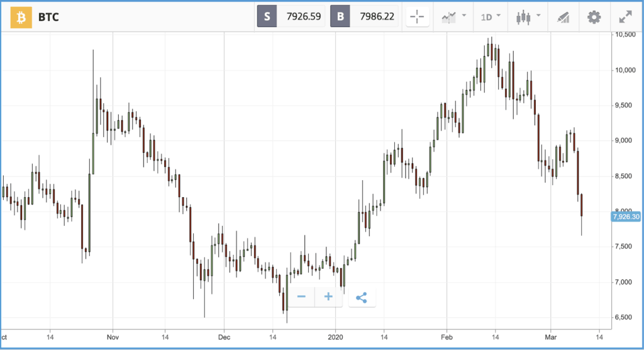Click the tall green candle before Nov
The image size is (644, 350).
point(89,213)
